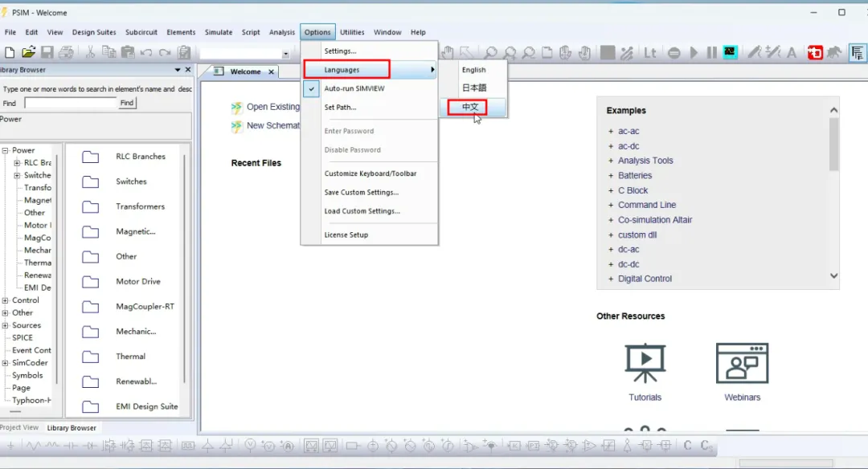Screen dimensions: 868x469
Task: Click the red square toolbar icon
Action: pyautogui.click(x=815, y=52)
